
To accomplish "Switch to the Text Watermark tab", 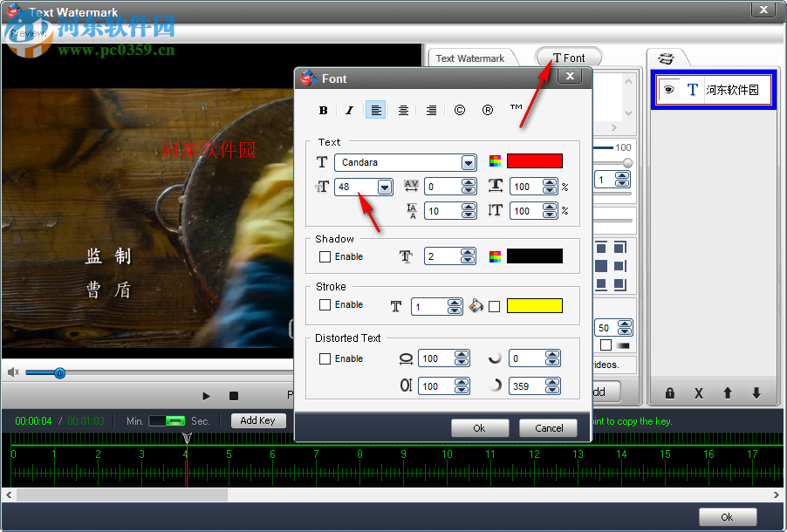I will click(x=470, y=58).
